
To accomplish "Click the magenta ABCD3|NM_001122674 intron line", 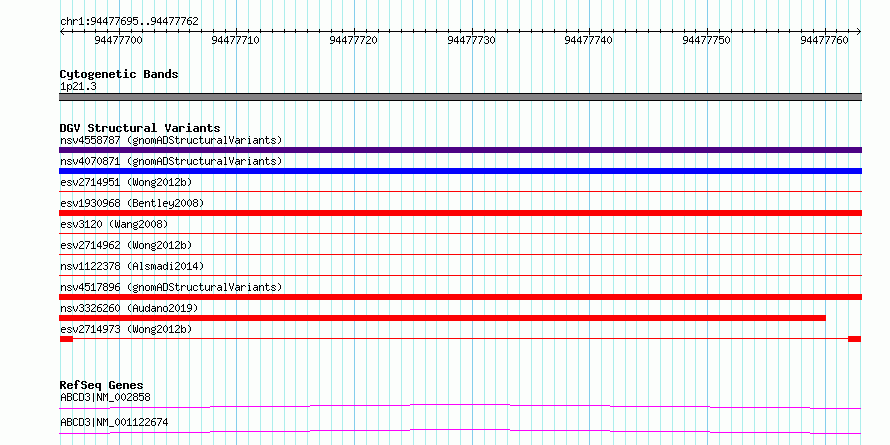I will (x=460, y=431).
